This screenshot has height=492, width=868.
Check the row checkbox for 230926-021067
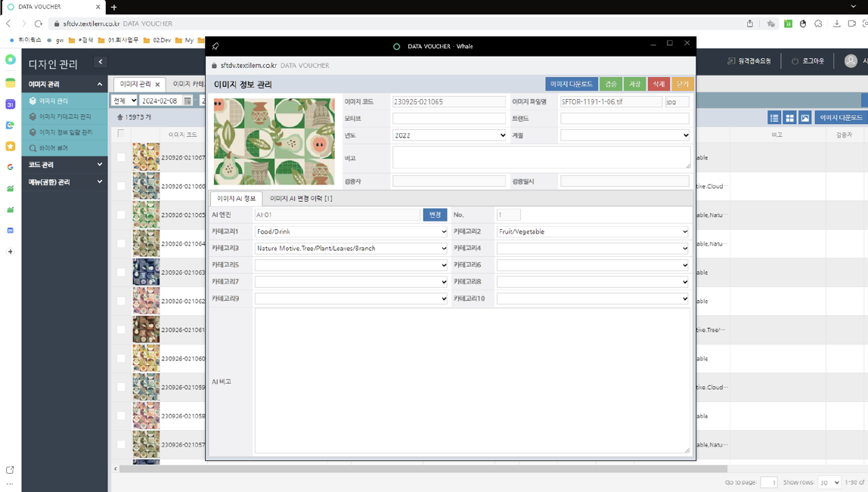pos(121,158)
